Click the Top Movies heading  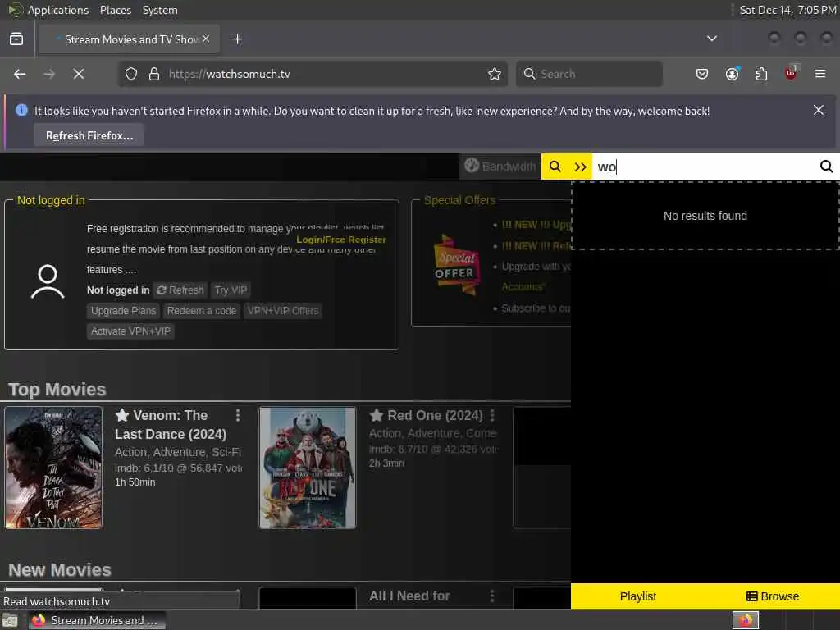click(57, 390)
